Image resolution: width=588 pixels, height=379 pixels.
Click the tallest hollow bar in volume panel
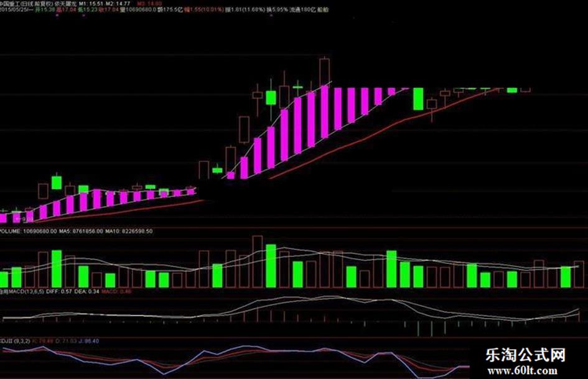pyautogui.click(x=258, y=261)
